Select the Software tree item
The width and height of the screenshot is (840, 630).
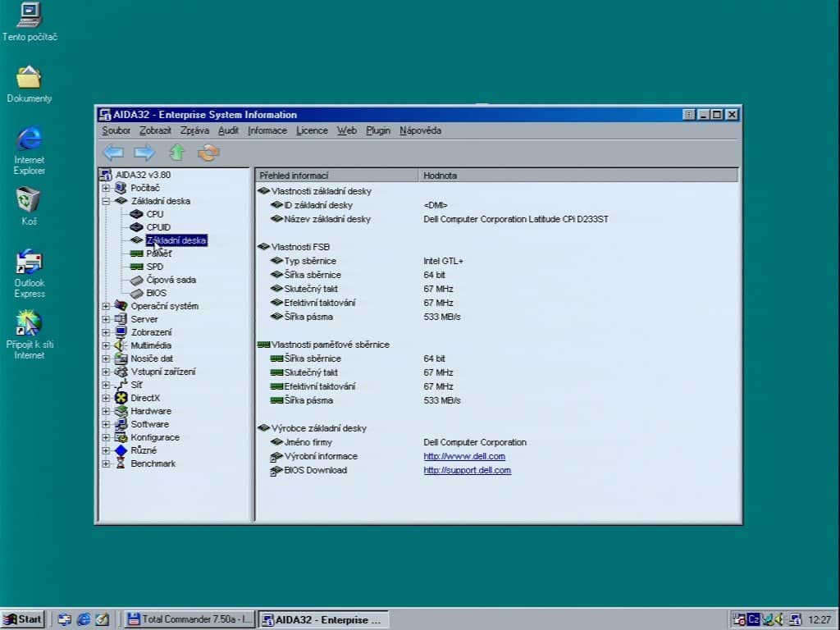coord(149,424)
